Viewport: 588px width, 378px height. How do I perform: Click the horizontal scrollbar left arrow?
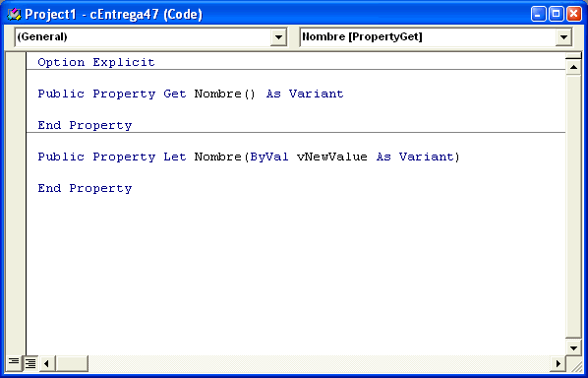[x=47, y=363]
